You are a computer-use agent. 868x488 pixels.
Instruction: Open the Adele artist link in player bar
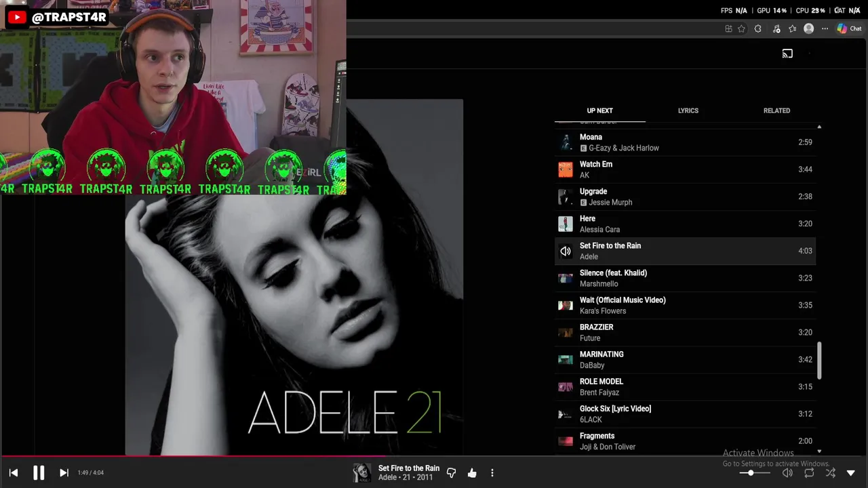tap(388, 478)
